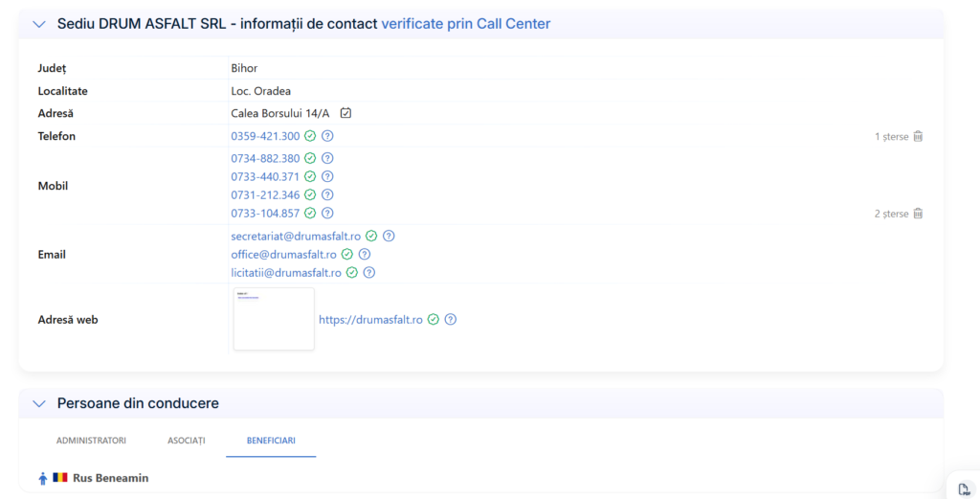Open help icon next to 0734-882.380
This screenshot has width=980, height=499.
pos(327,158)
